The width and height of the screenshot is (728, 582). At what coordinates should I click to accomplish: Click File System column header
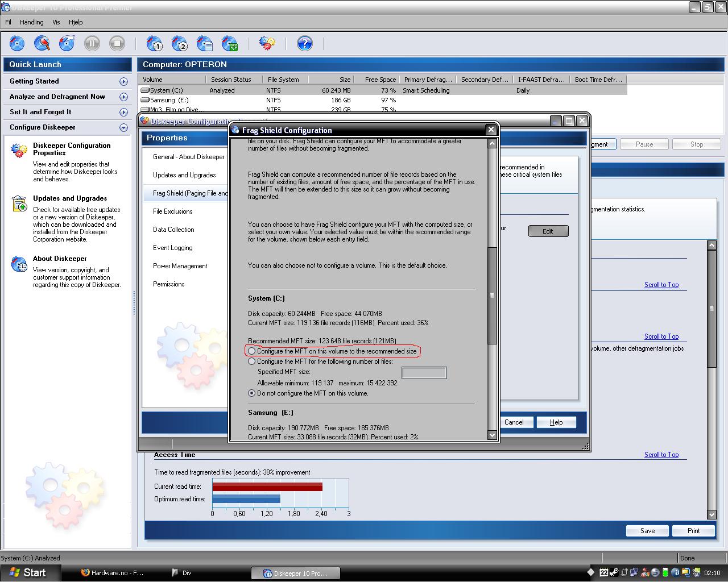tap(287, 80)
